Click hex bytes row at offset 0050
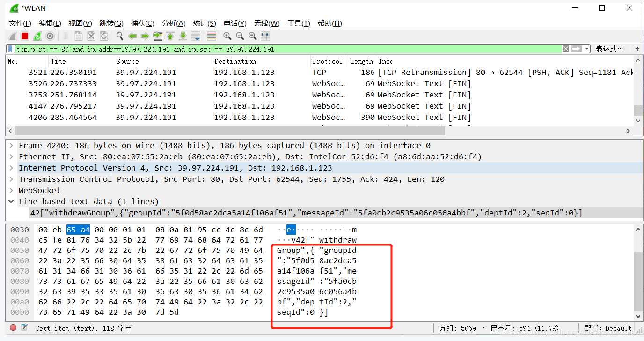 [151, 251]
